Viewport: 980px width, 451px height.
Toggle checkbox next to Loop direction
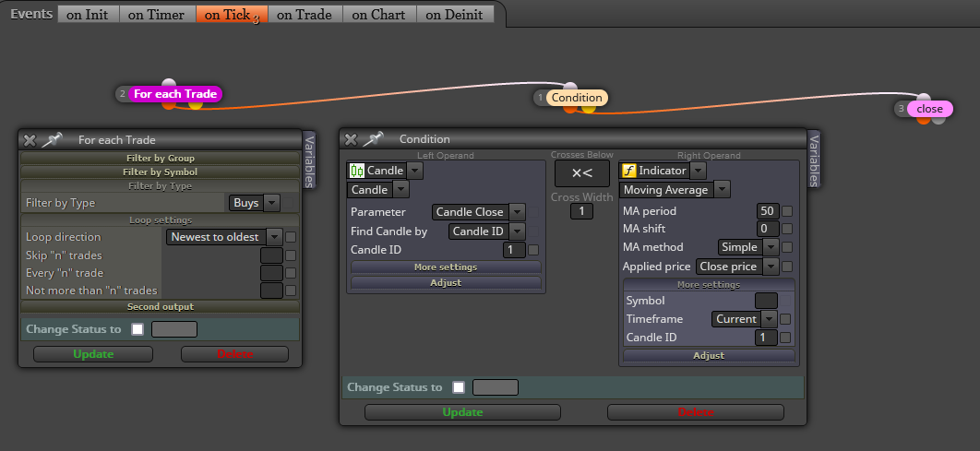291,237
